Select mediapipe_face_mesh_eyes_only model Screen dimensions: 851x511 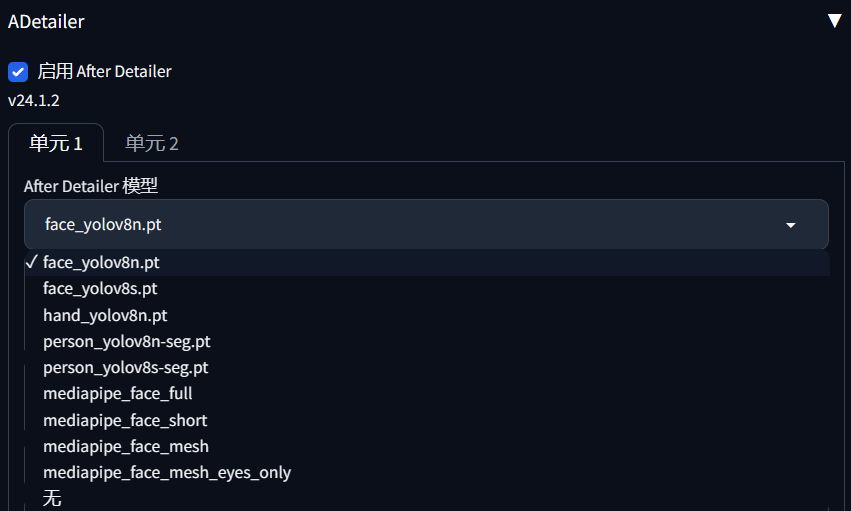(x=166, y=472)
